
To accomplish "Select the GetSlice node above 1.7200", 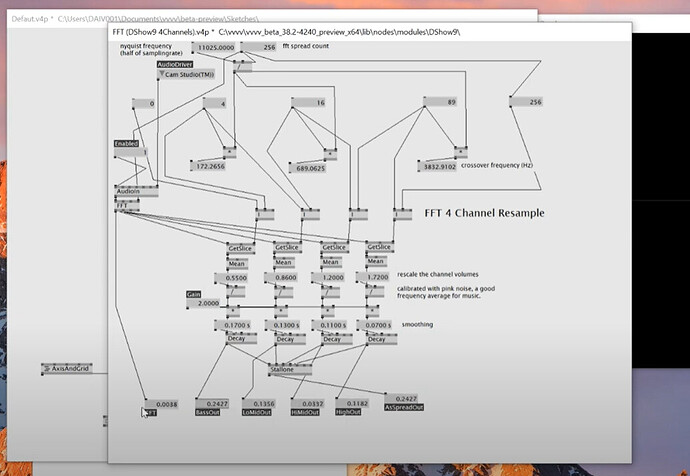I will click(380, 247).
